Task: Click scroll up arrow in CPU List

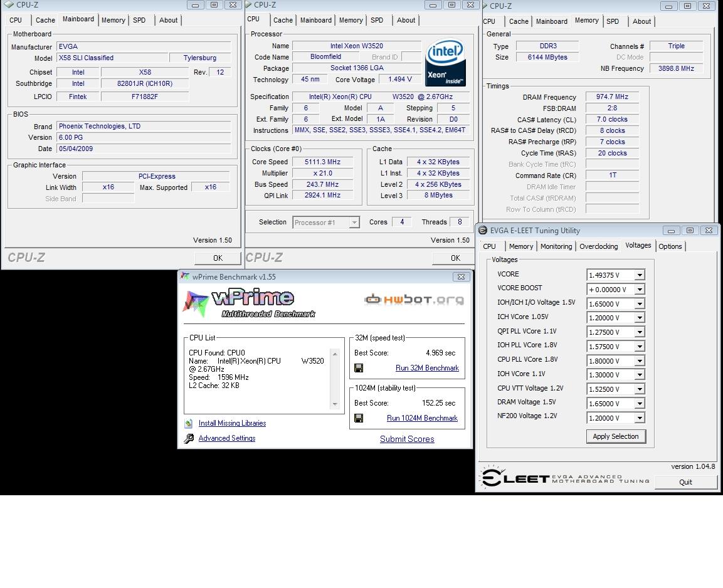Action: tap(335, 354)
